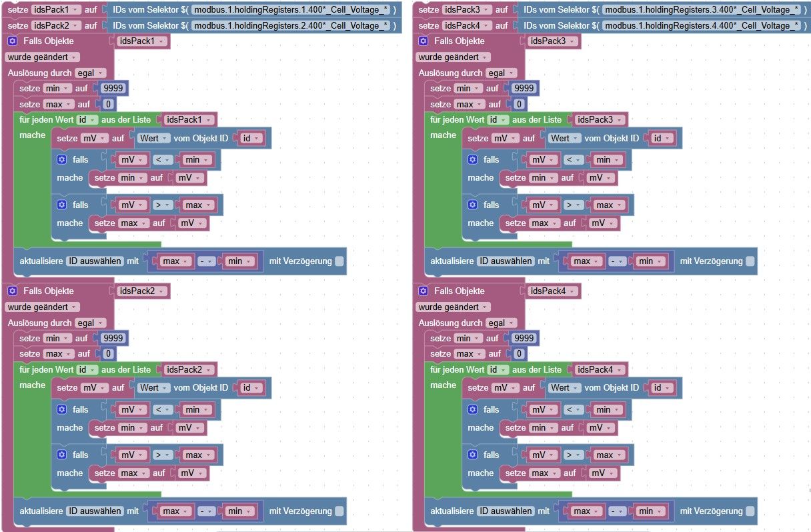Open gear settings on Falls Objekte idsPack1 block

12,41
